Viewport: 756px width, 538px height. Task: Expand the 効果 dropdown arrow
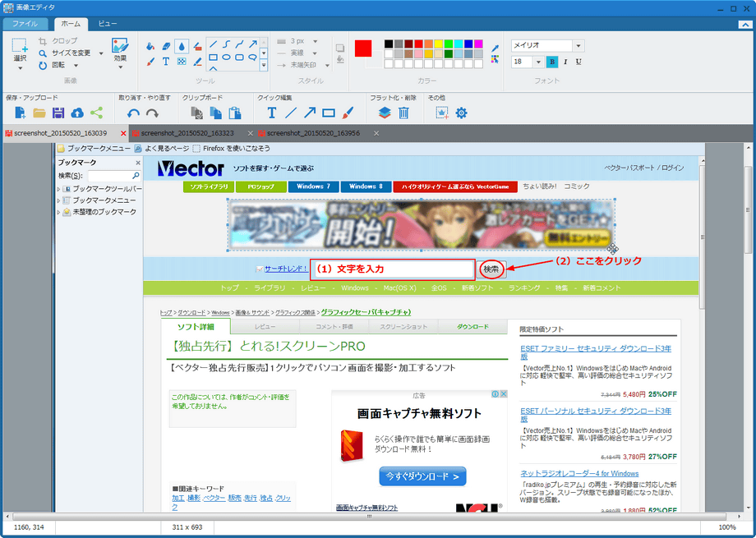(120, 67)
